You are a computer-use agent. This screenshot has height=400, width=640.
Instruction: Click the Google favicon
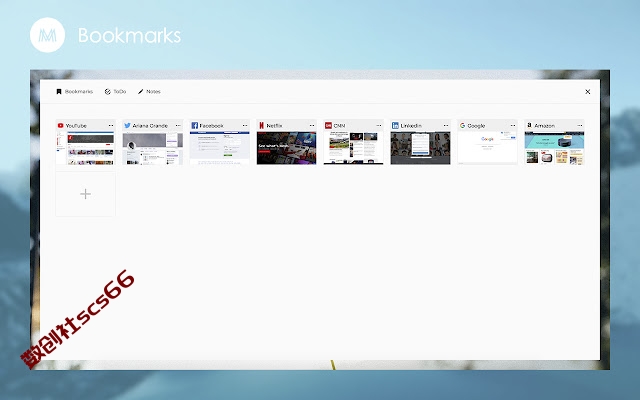coord(462,125)
